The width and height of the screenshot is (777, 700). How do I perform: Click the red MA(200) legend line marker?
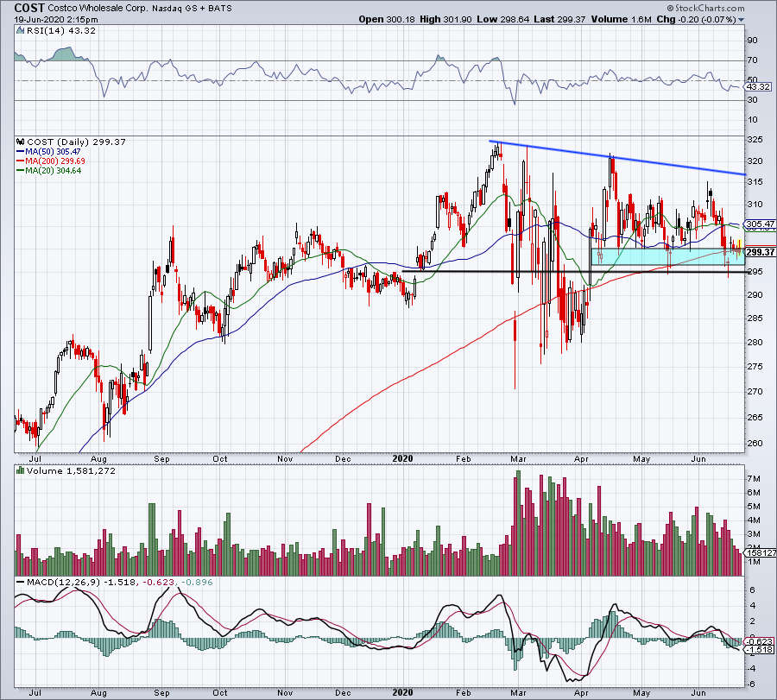[x=21, y=161]
